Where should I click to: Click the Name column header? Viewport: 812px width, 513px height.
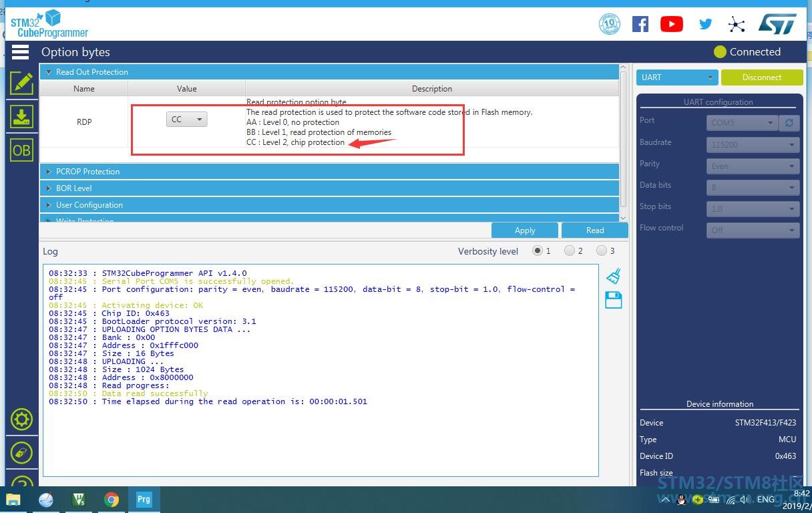84,88
